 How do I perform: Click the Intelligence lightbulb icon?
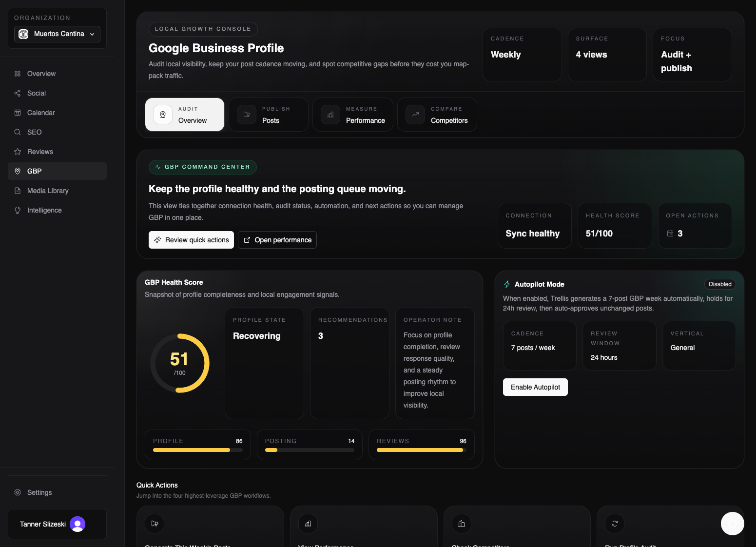[18, 210]
